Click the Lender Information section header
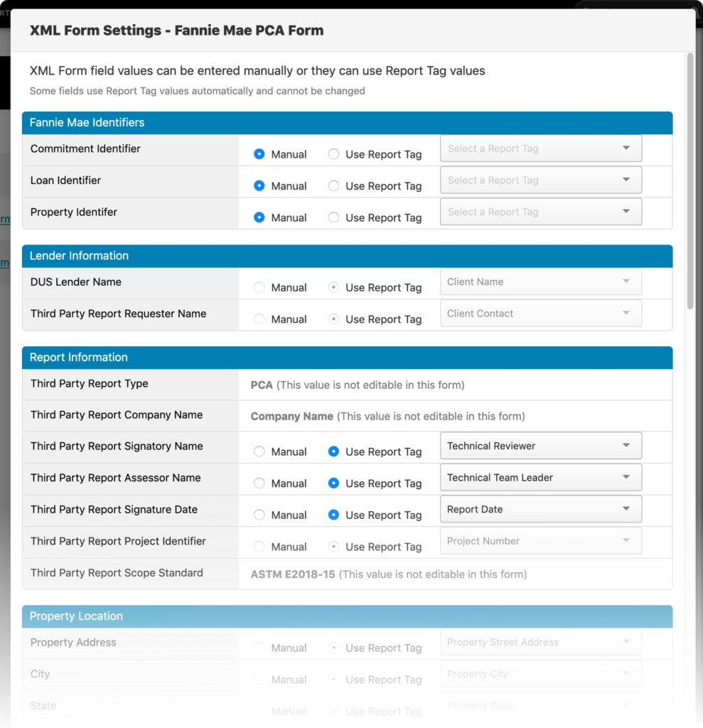Screen dimensions: 703x728 [348, 256]
